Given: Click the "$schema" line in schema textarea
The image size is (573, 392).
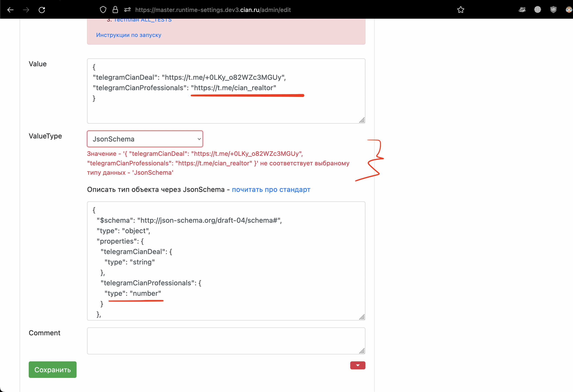Looking at the screenshot, I should coord(189,220).
